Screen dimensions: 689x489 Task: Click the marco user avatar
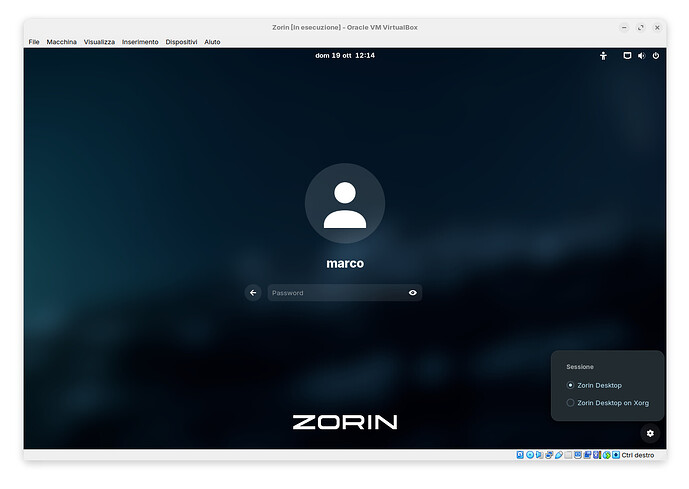[344, 204]
